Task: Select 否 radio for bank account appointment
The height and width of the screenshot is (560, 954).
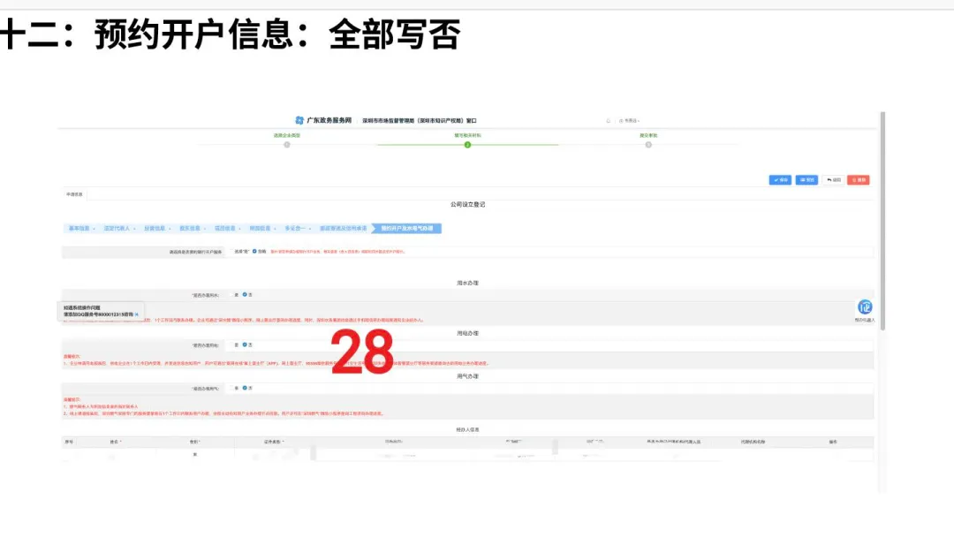Action: [x=255, y=252]
